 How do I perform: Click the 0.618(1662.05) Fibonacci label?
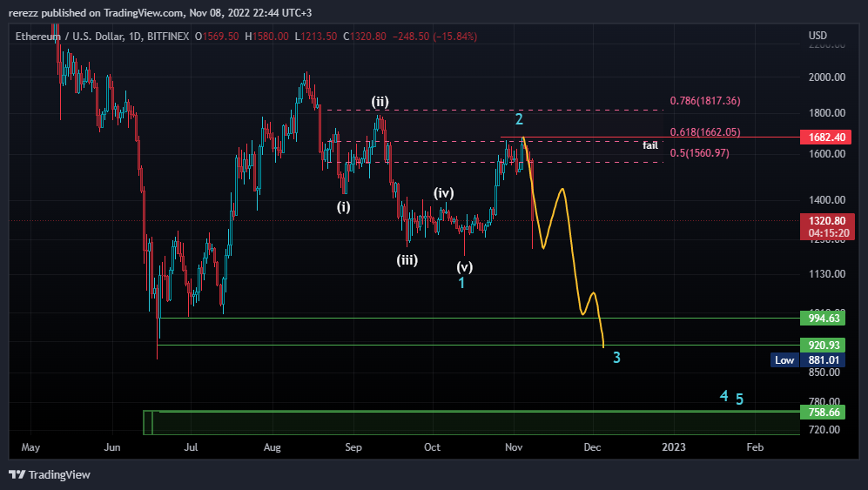click(x=704, y=131)
